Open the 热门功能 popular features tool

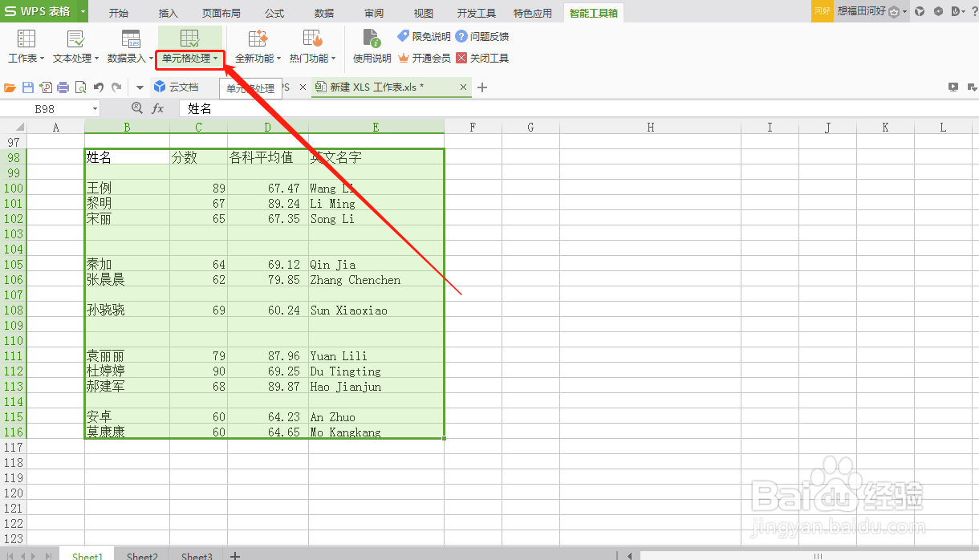pyautogui.click(x=313, y=47)
